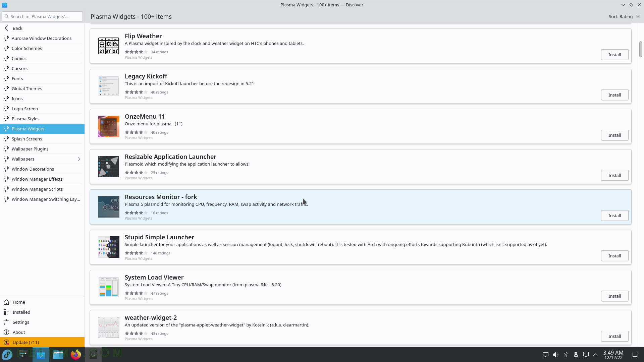644x362 pixels.
Task: Click the Back arrow icon
Action: click(x=6, y=28)
